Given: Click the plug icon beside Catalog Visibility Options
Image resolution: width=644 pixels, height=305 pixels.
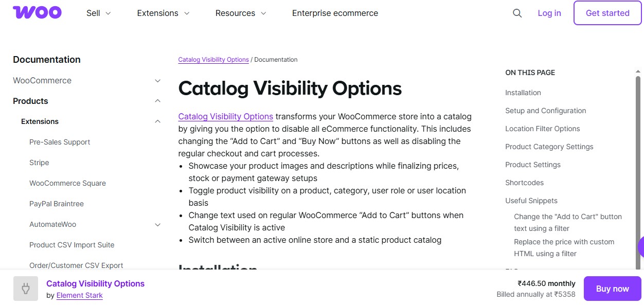Looking at the screenshot, I should [26, 289].
